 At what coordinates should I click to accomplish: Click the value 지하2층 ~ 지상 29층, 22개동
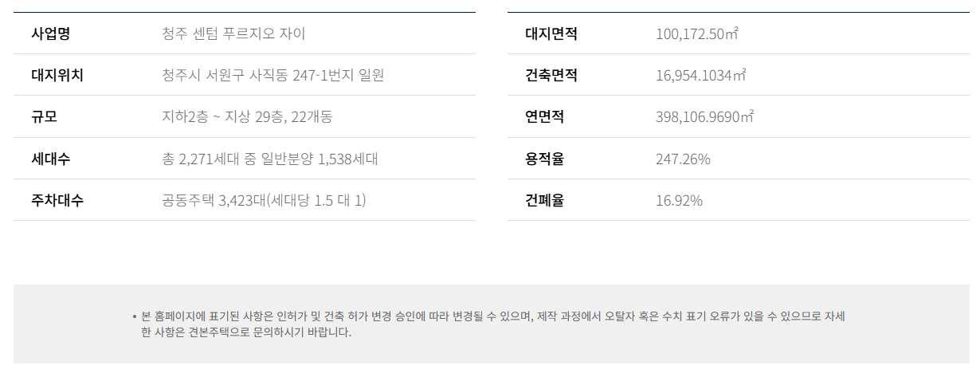click(x=247, y=116)
